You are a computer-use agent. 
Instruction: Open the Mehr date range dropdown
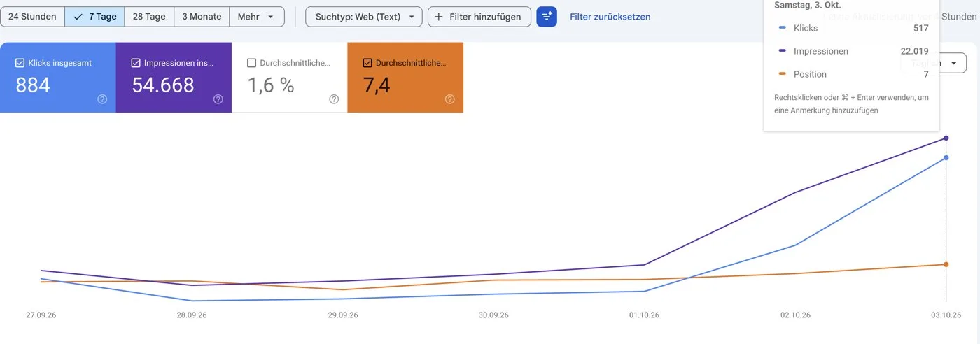(x=256, y=17)
